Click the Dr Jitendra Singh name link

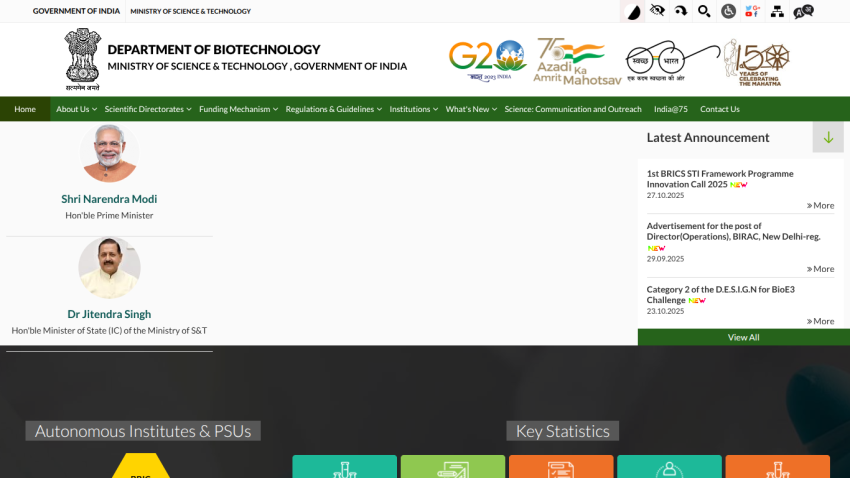(x=109, y=314)
